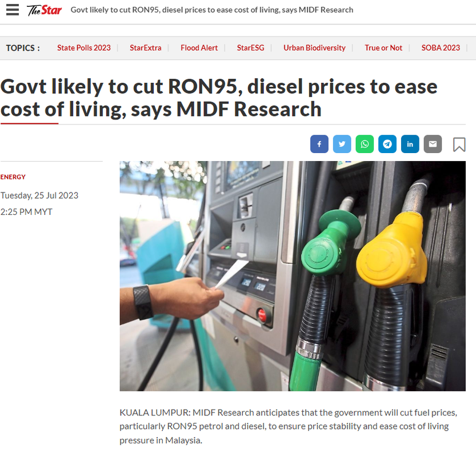Open True or Not topic
Image resolution: width=476 pixels, height=457 pixels.
coord(383,48)
